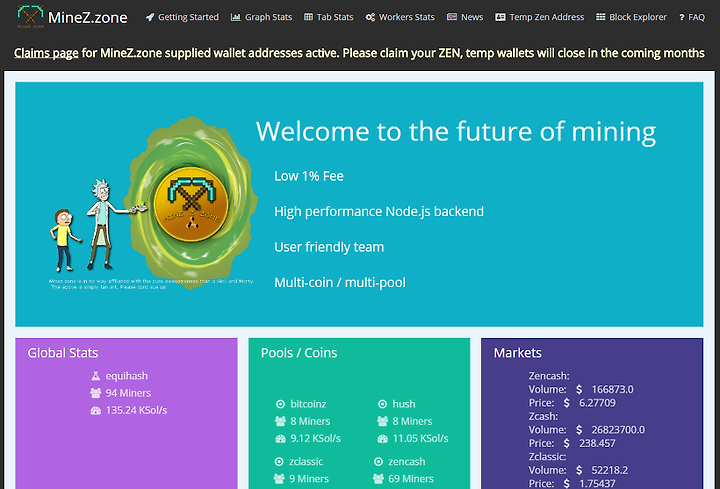Select the 69 Miners text

point(411,479)
